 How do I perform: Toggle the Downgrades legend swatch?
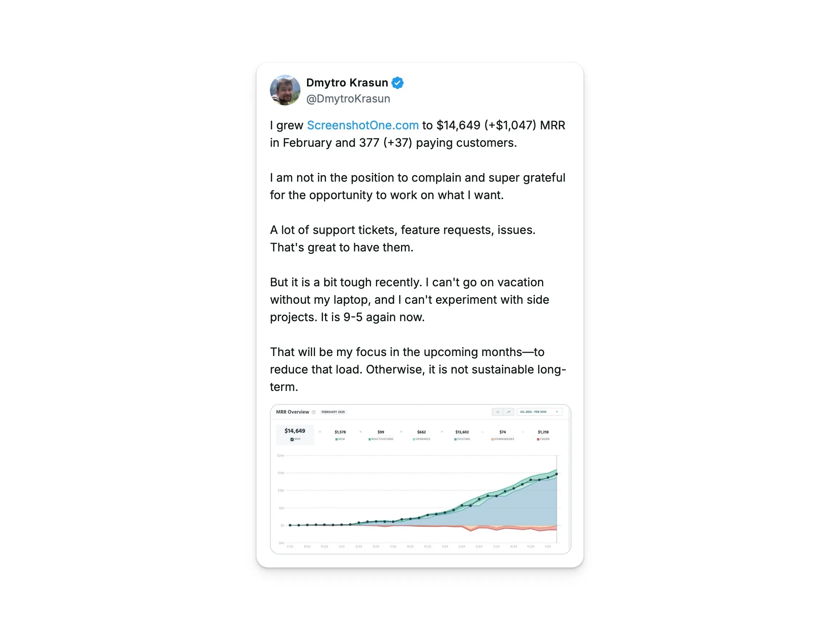(x=493, y=439)
